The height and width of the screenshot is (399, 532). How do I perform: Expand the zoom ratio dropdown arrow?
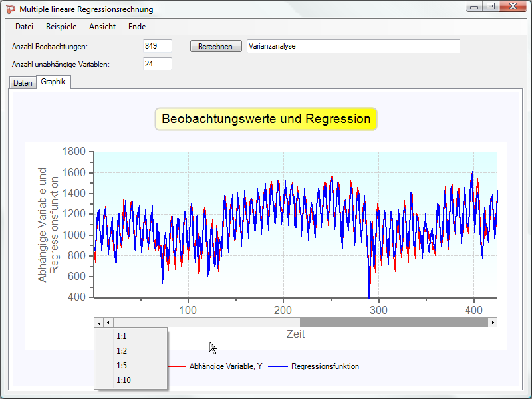pyautogui.click(x=99, y=323)
